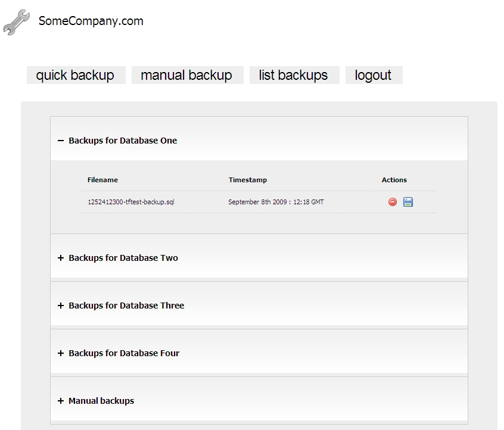Open the quick backup menu item

point(75,75)
